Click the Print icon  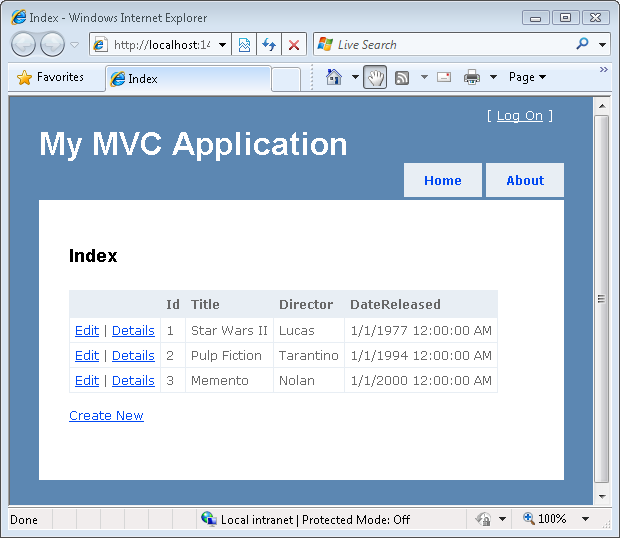tap(472, 77)
